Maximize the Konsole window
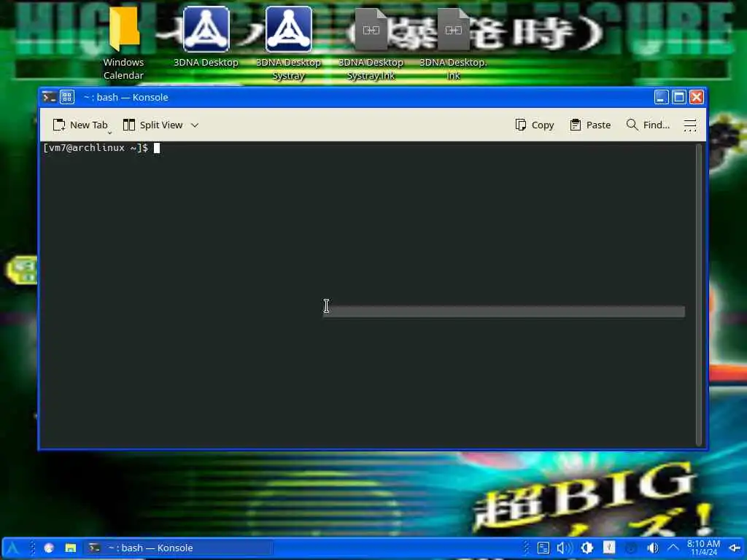 [679, 97]
